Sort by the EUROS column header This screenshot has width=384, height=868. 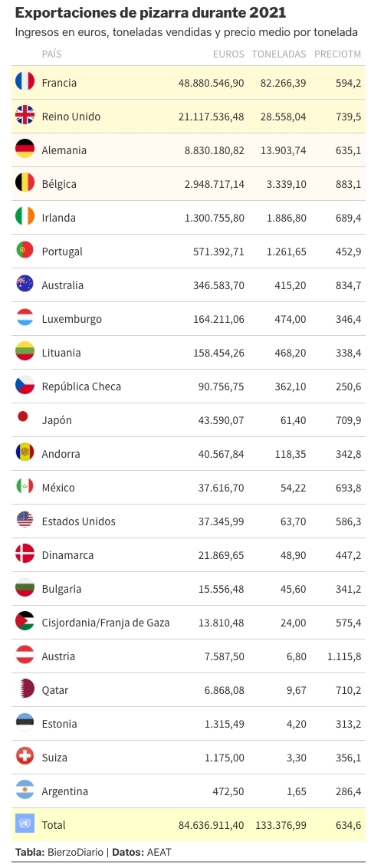point(228,54)
